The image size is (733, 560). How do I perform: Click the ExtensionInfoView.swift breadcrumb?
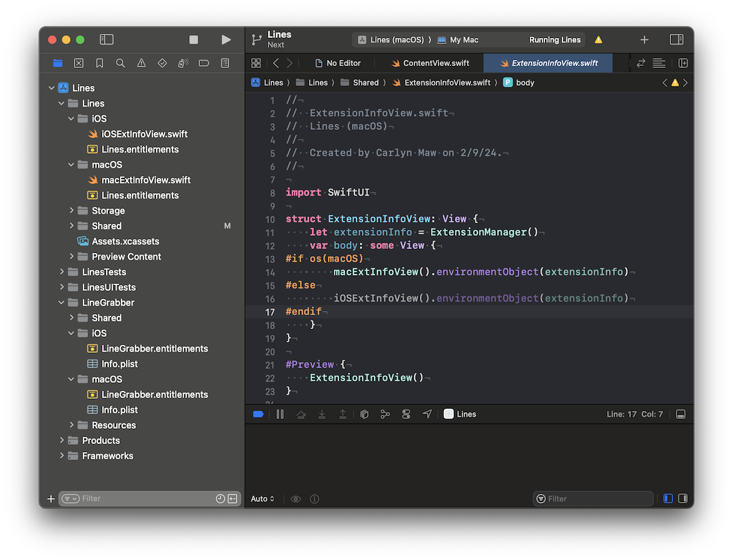[x=442, y=83]
